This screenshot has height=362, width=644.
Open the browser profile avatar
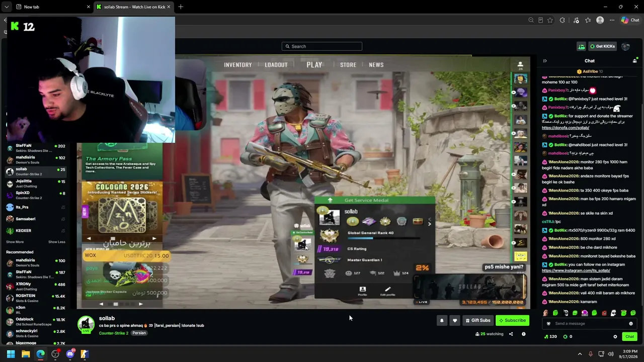tap(600, 20)
